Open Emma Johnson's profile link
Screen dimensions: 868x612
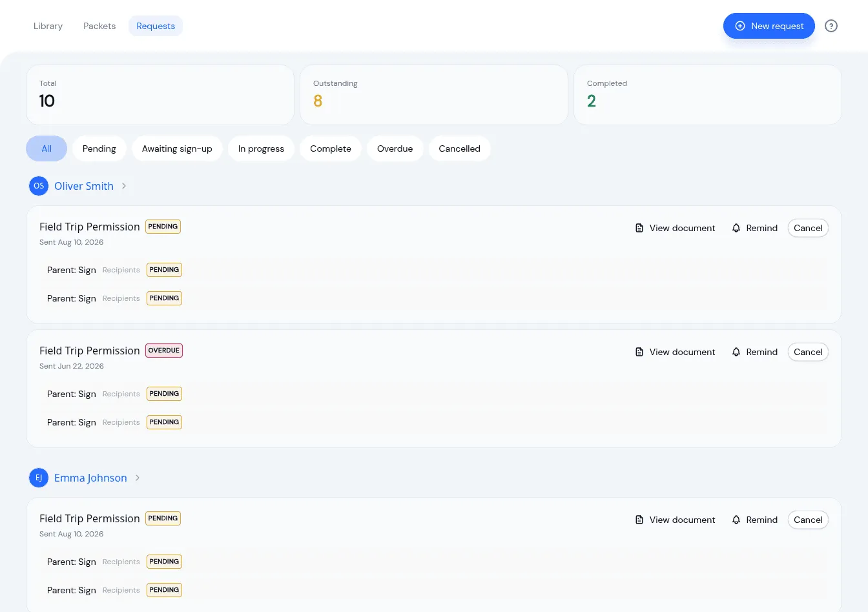[90, 478]
